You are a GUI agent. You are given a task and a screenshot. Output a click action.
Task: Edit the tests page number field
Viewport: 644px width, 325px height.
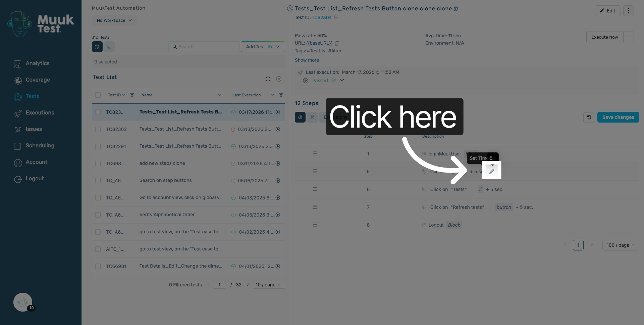(x=219, y=285)
